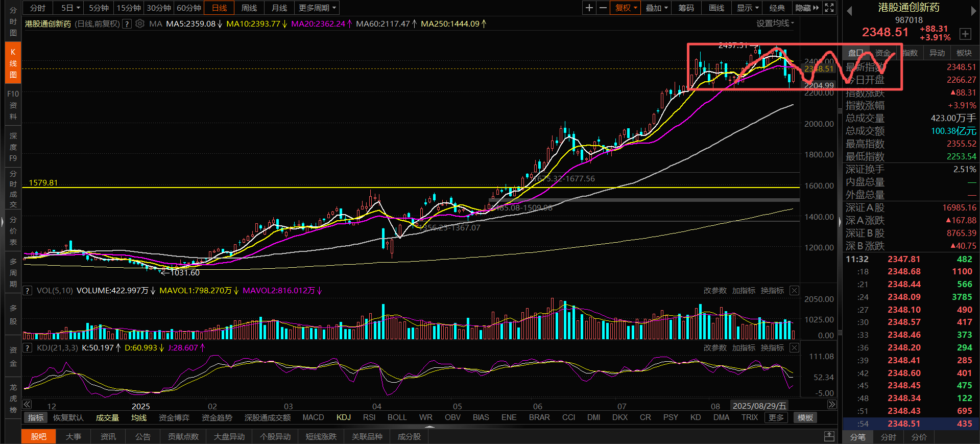
Task: Open the 复权 dropdown
Action: (x=625, y=8)
